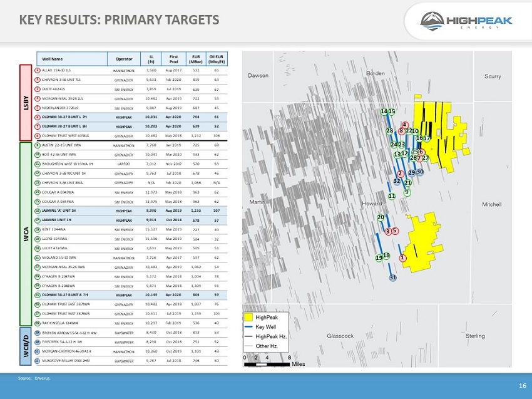
Task: Click the slide page number 16
Action: tap(523, 385)
